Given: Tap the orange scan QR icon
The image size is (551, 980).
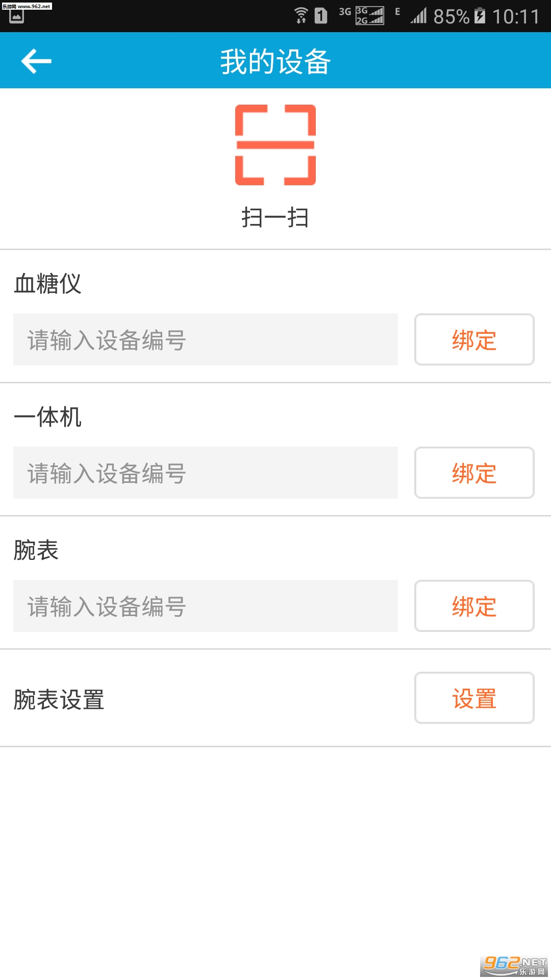Looking at the screenshot, I should (275, 145).
